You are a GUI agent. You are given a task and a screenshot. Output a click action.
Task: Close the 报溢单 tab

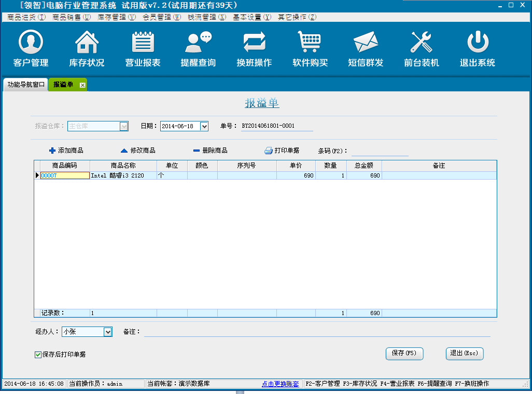tap(82, 85)
